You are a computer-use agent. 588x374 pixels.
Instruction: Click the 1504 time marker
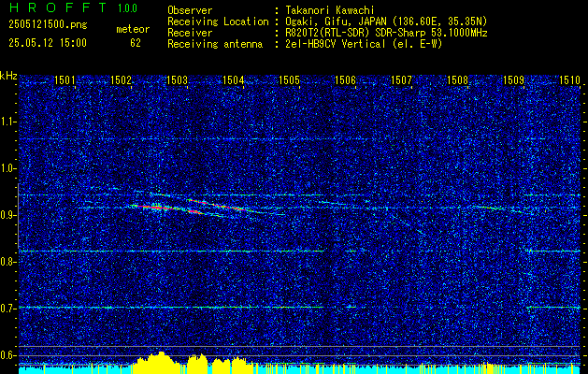coord(234,80)
